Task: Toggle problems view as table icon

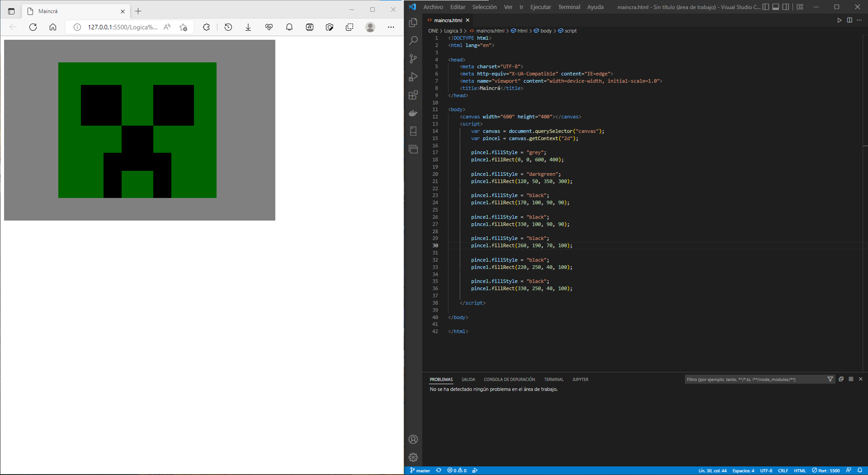Action: pos(851,379)
